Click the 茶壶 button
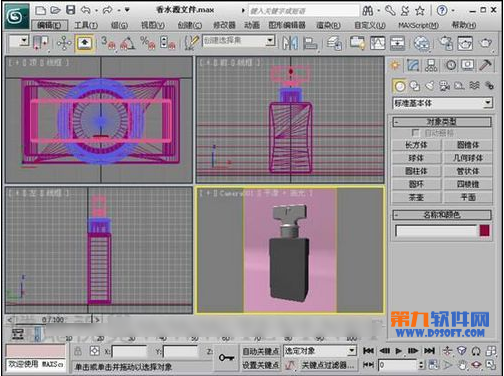This screenshot has width=504, height=376. 416,198
